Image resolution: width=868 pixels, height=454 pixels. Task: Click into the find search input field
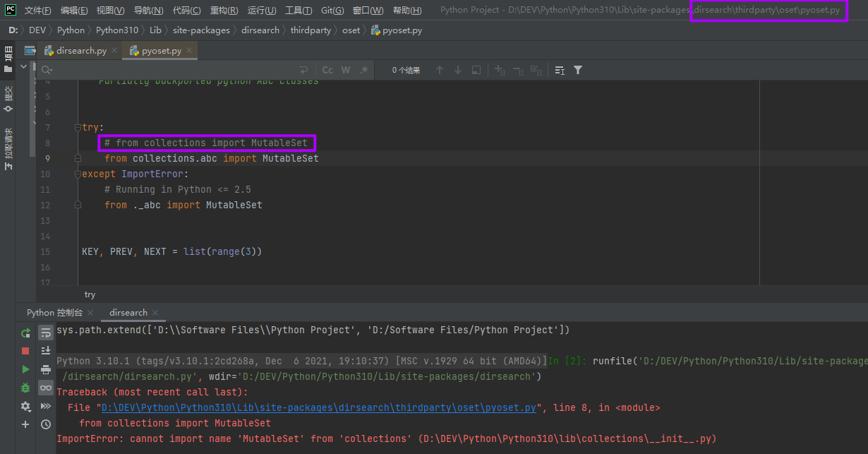point(175,70)
